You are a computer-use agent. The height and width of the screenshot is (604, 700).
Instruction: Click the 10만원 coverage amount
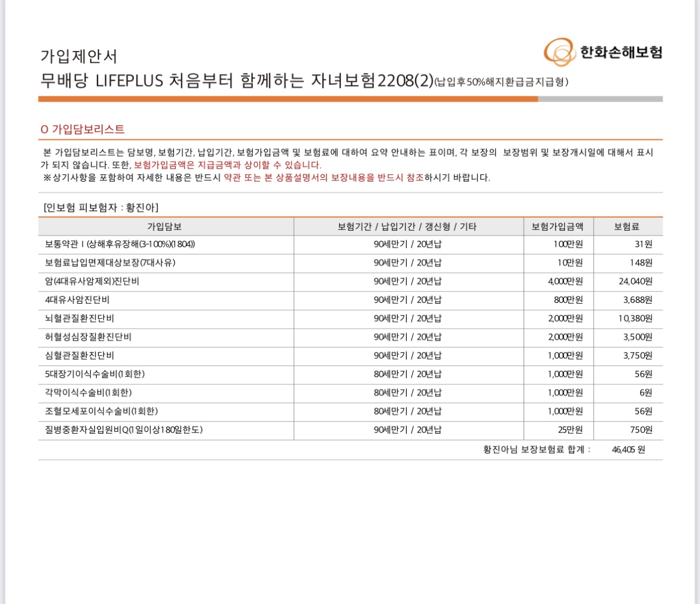point(570,263)
